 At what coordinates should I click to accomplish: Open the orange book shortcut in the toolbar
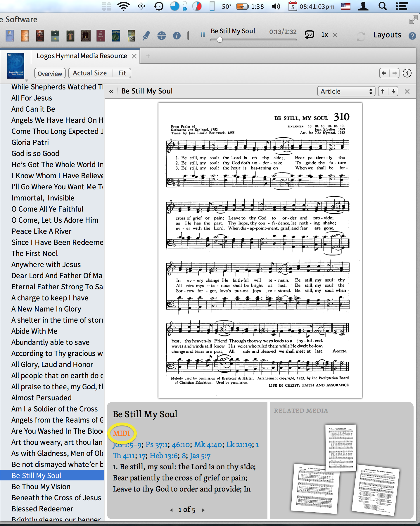[x=25, y=36]
